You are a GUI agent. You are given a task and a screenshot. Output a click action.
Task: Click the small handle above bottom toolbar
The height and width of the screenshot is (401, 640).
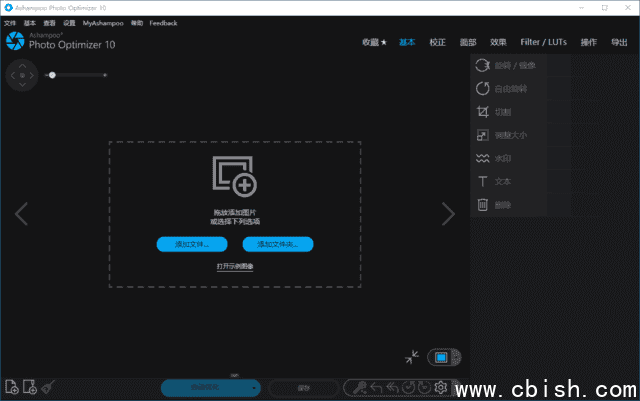(x=234, y=375)
